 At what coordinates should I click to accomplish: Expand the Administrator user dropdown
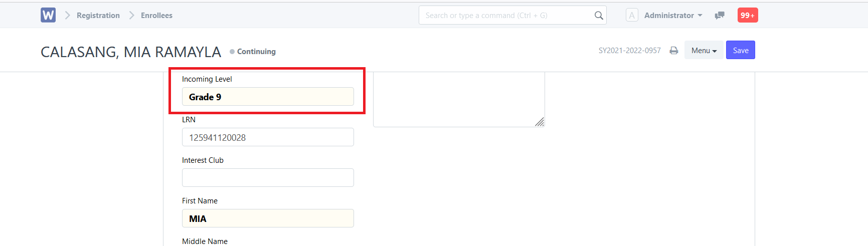click(673, 16)
